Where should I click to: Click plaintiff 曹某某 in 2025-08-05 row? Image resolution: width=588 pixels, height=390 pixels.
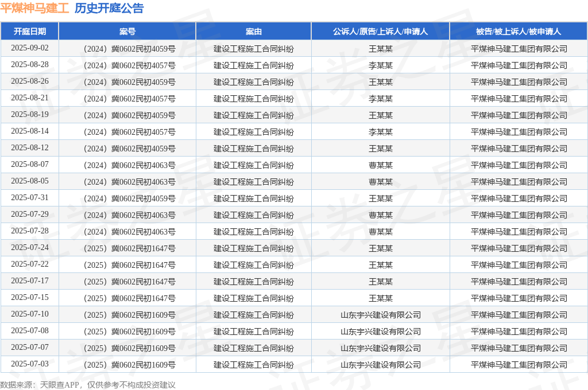[x=380, y=182]
